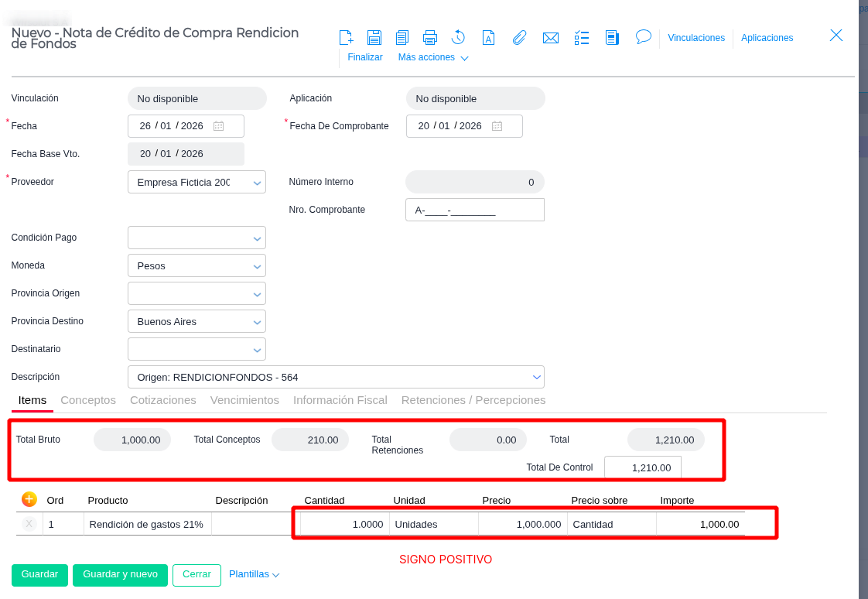Click the Finalizar link
The height and width of the screenshot is (599, 868).
[x=365, y=57]
